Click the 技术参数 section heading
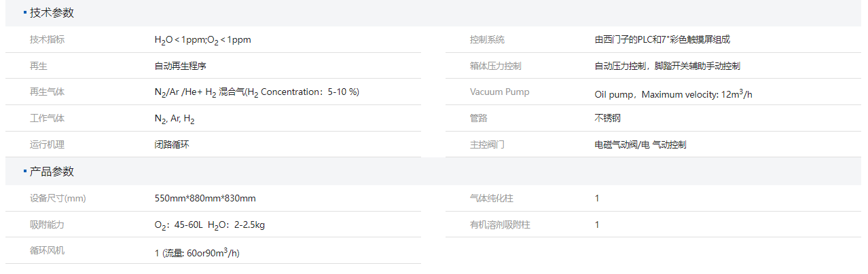868x274 pixels. 52,13
